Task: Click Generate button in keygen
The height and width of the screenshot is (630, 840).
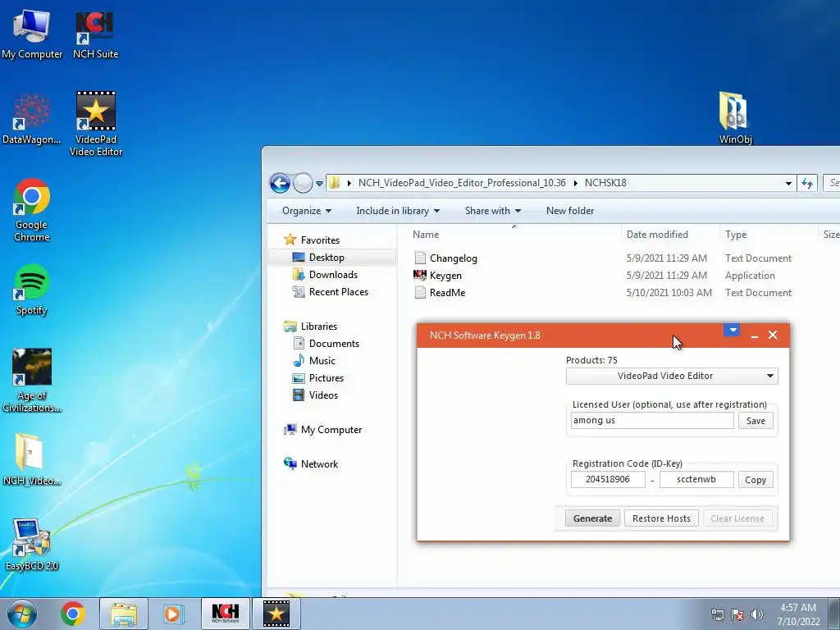Action: [x=592, y=518]
